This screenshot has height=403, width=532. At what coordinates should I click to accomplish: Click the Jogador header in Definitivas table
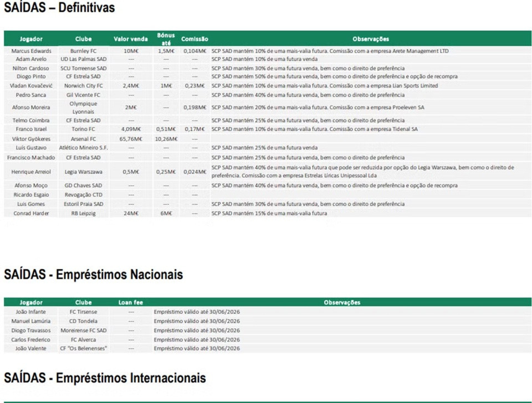tap(31, 39)
